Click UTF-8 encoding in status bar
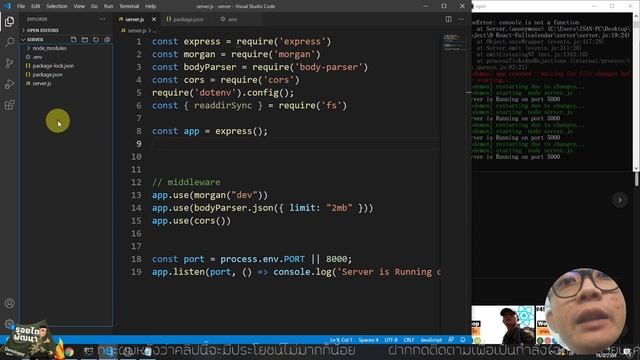The width and height of the screenshot is (640, 360). [391, 340]
